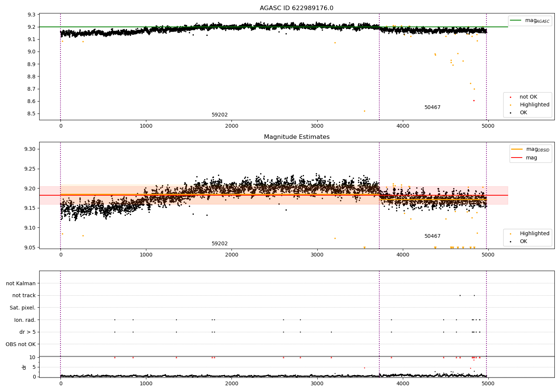Click "Highlighted" legend label in Magnitude Estimates plot
This screenshot has height=392, width=560.
click(535, 234)
